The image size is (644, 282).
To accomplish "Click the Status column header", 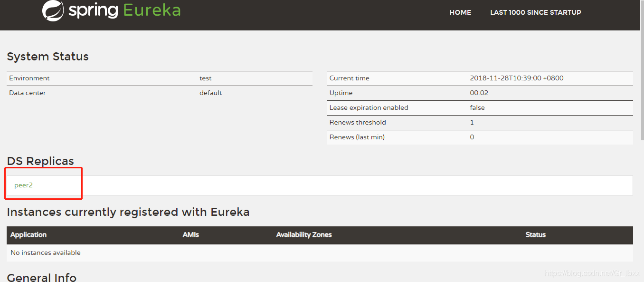I will (536, 235).
